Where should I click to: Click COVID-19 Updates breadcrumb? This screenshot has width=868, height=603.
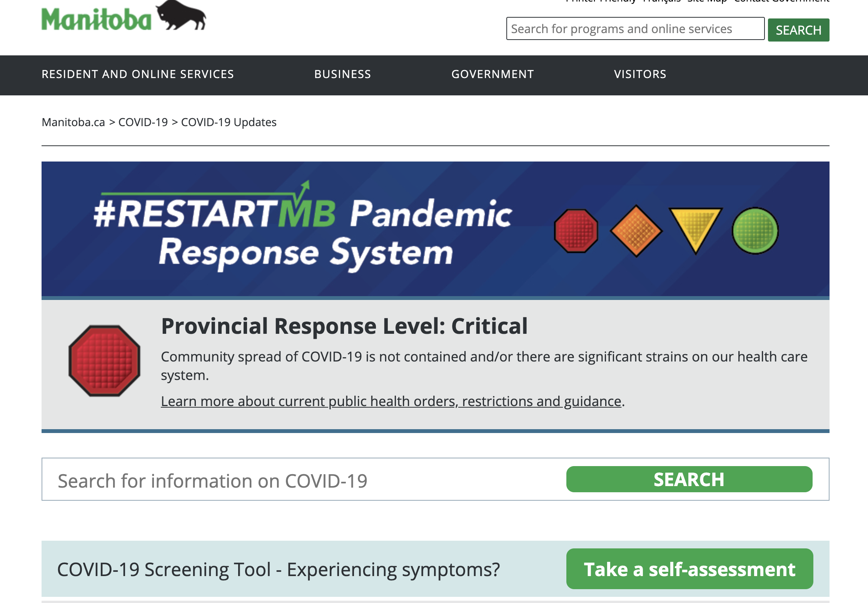[229, 122]
